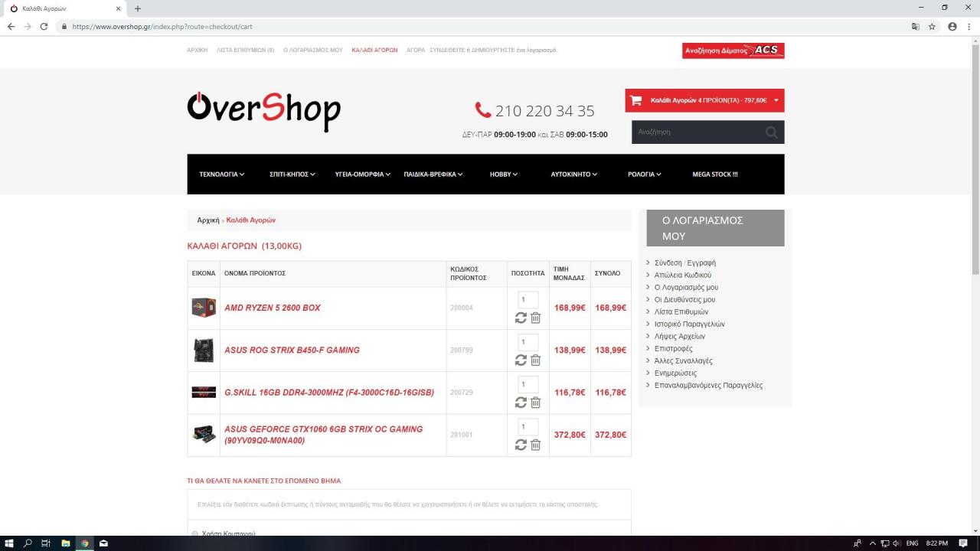Click 'Σύνδεση / Εγγραφή' in the account sidebar

point(685,262)
